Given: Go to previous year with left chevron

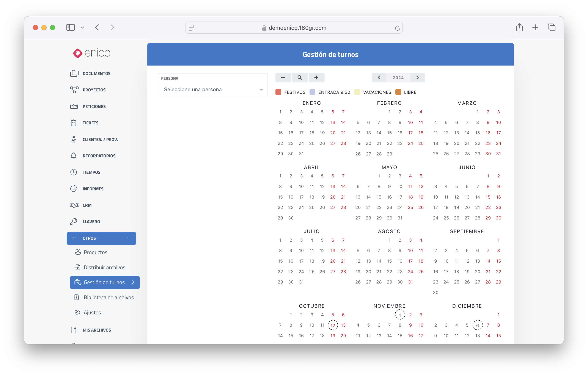Looking at the screenshot, I should point(379,77).
